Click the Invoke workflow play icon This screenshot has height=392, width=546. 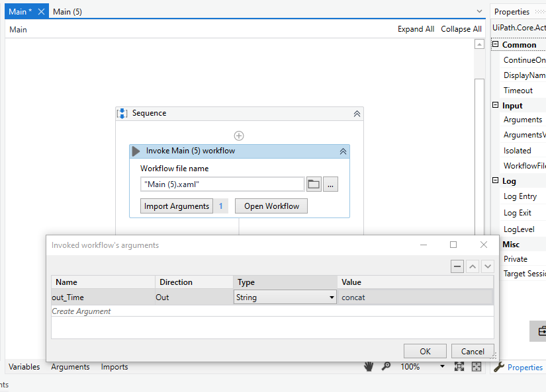point(136,151)
